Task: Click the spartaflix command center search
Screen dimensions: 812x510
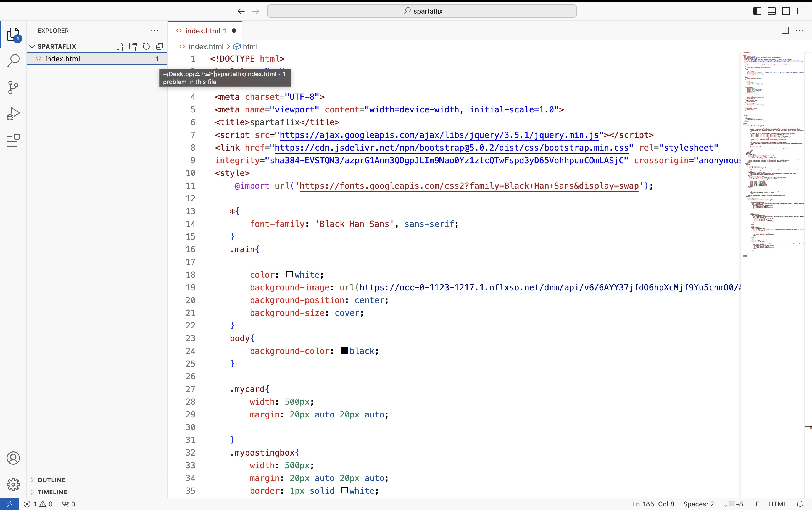Action: click(x=422, y=11)
